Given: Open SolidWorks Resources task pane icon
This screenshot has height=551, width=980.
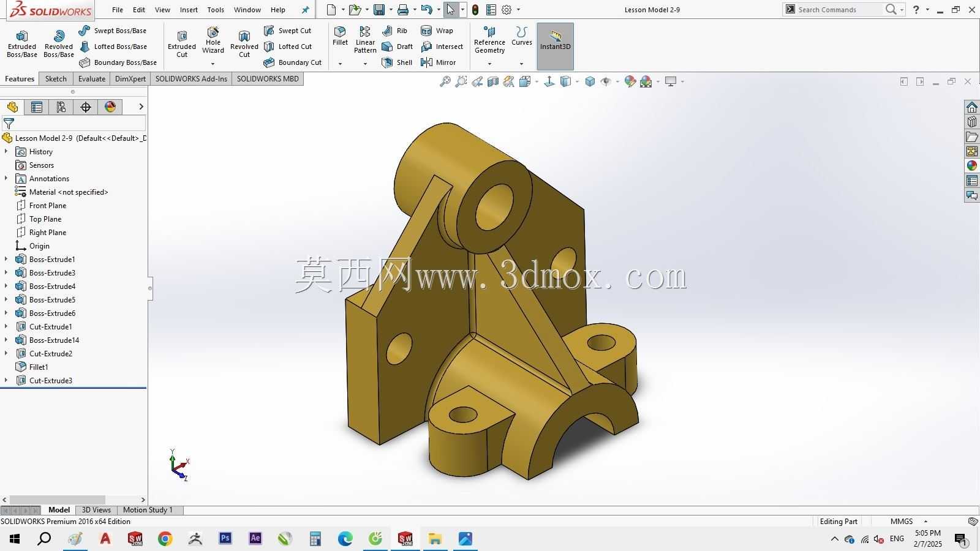Looking at the screenshot, I should point(972,107).
